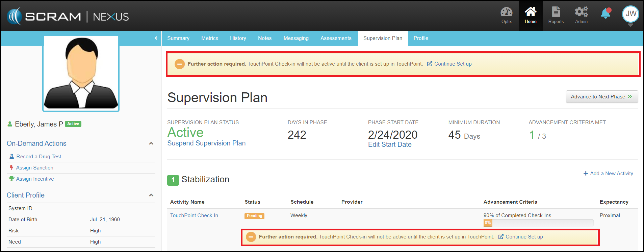The height and width of the screenshot is (252, 644).
Task: Add a New Activity to Stabilization
Action: pos(608,174)
